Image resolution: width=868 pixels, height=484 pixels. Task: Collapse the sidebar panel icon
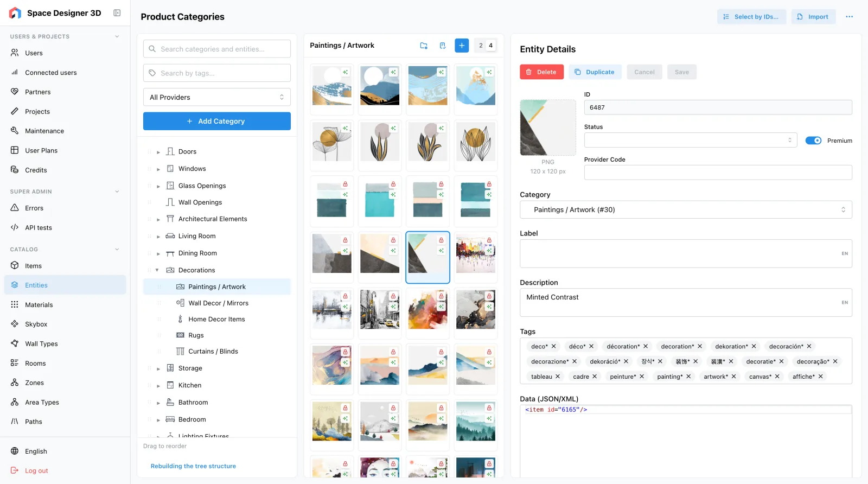tap(117, 13)
